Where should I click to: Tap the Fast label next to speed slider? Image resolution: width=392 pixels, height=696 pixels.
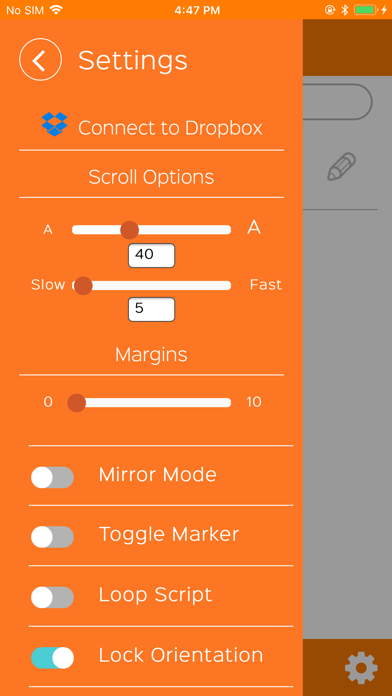pyautogui.click(x=265, y=285)
